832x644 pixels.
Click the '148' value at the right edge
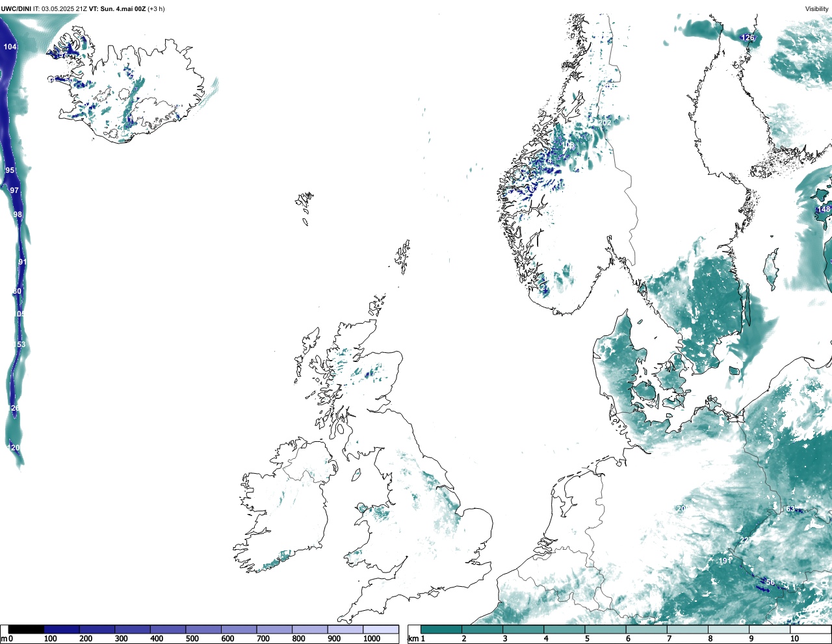tap(824, 209)
